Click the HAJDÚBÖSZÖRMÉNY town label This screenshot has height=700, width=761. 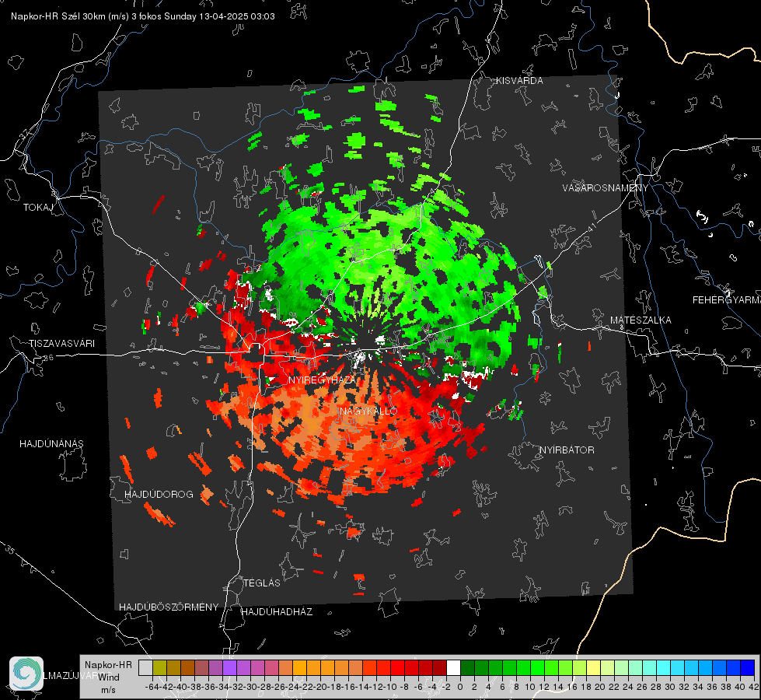point(169,607)
